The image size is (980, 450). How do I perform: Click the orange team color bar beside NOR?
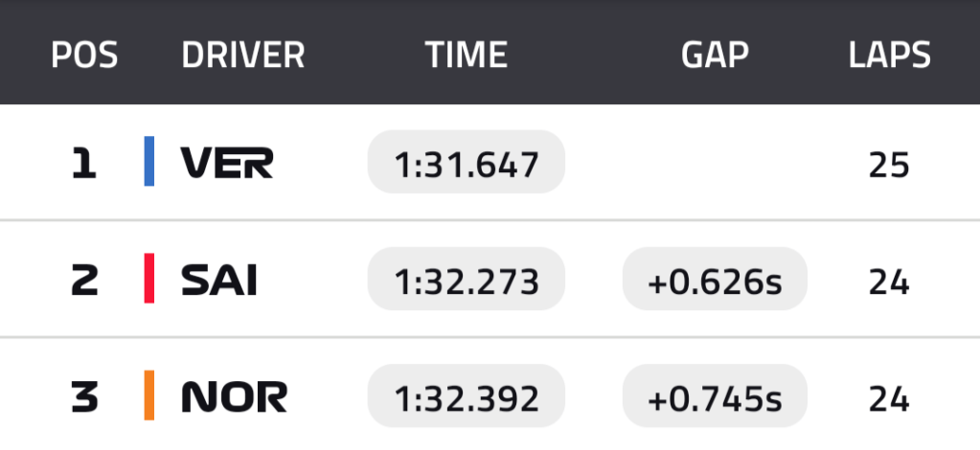[149, 394]
